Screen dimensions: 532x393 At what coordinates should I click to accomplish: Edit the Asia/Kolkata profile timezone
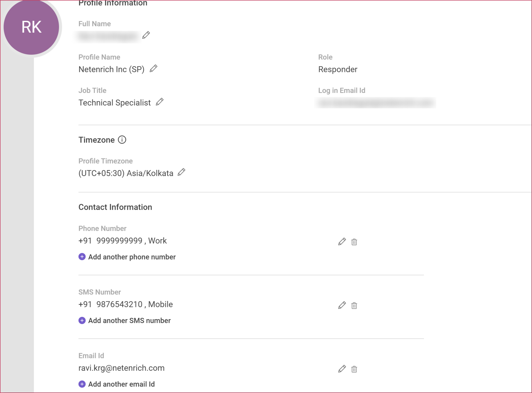coord(181,172)
